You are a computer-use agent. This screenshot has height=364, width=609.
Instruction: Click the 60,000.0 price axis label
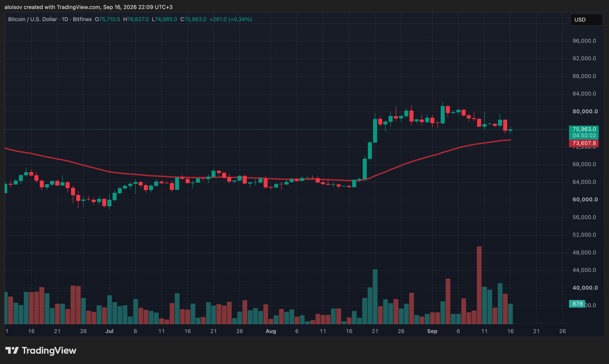[x=585, y=200]
